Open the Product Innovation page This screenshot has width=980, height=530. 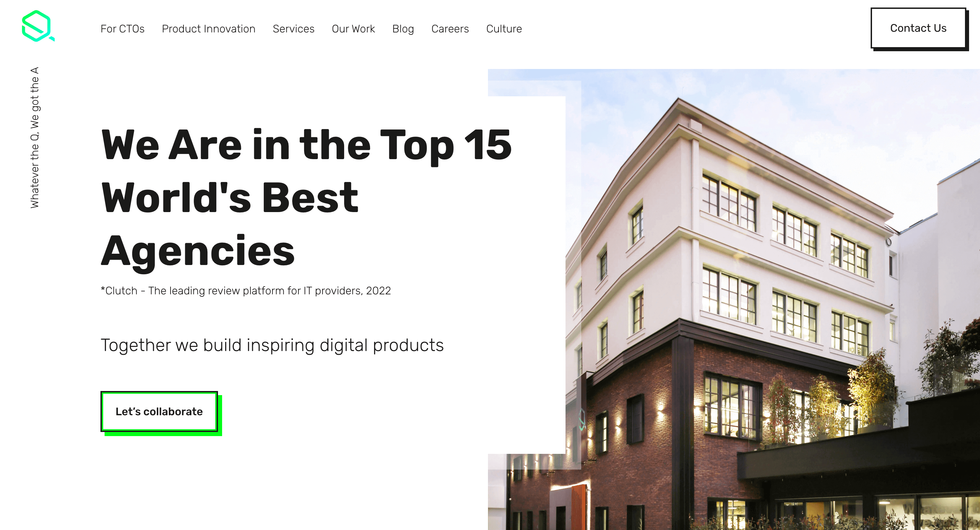coord(208,29)
